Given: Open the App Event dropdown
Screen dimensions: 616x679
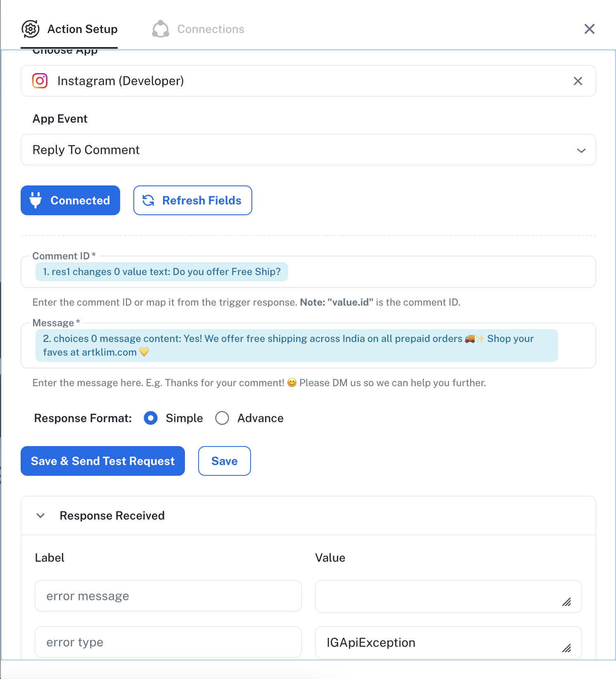Looking at the screenshot, I should point(308,150).
